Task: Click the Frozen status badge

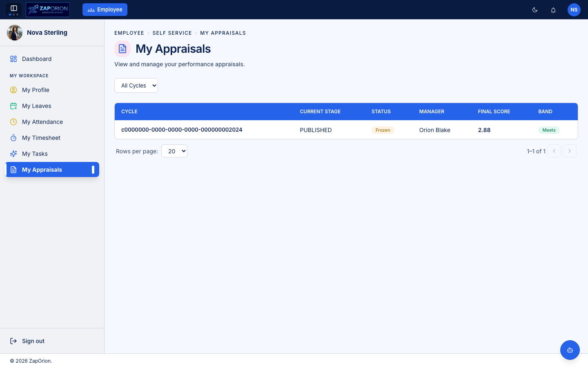Action: point(383,130)
